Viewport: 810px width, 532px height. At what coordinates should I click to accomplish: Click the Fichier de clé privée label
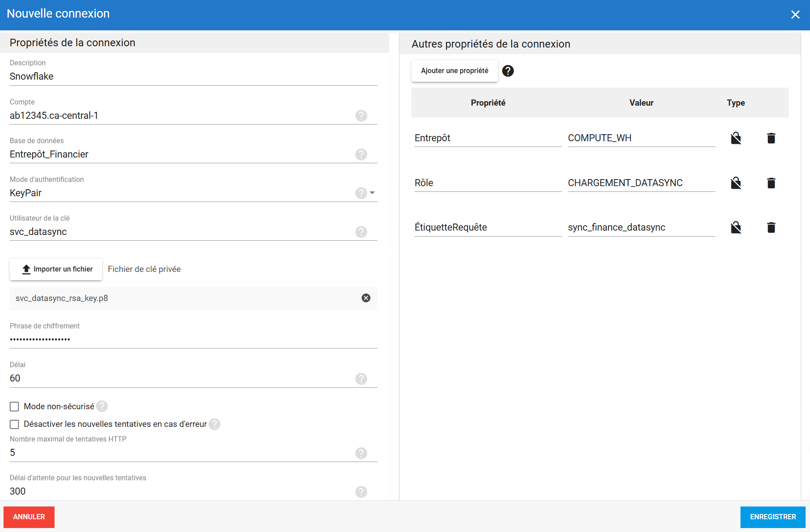pyautogui.click(x=144, y=269)
